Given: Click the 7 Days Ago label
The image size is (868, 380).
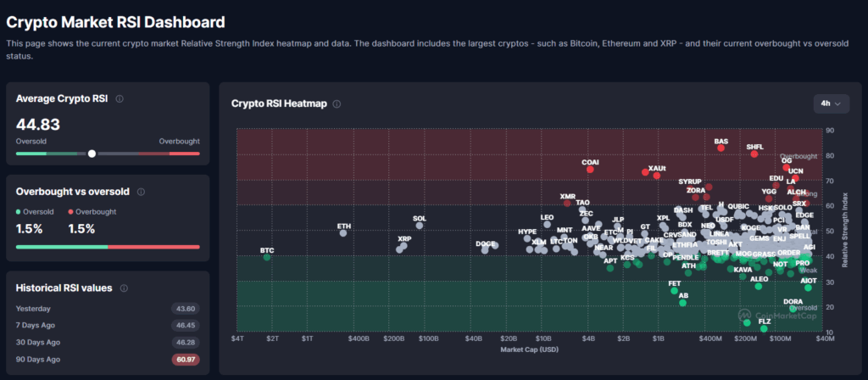Looking at the screenshot, I should pos(36,325).
